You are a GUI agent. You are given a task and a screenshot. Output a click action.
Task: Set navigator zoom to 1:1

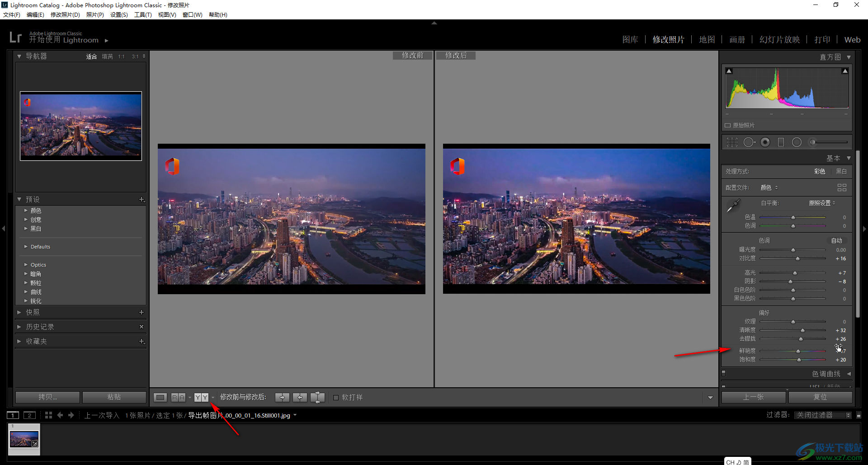click(121, 56)
